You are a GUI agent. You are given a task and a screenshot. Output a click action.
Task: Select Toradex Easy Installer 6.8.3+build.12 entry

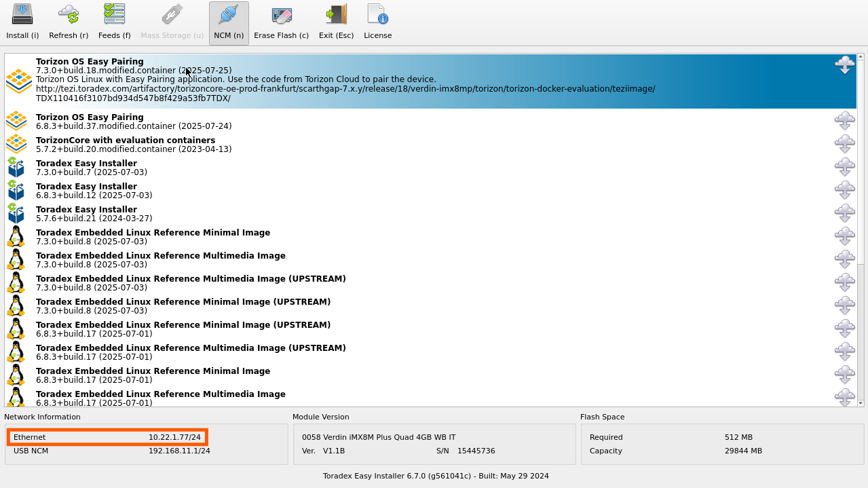[x=430, y=191]
